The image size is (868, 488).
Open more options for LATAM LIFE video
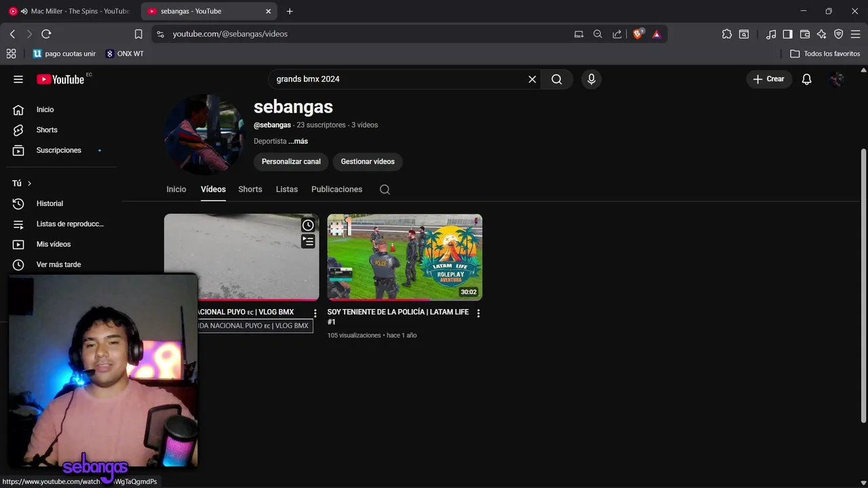coord(478,313)
